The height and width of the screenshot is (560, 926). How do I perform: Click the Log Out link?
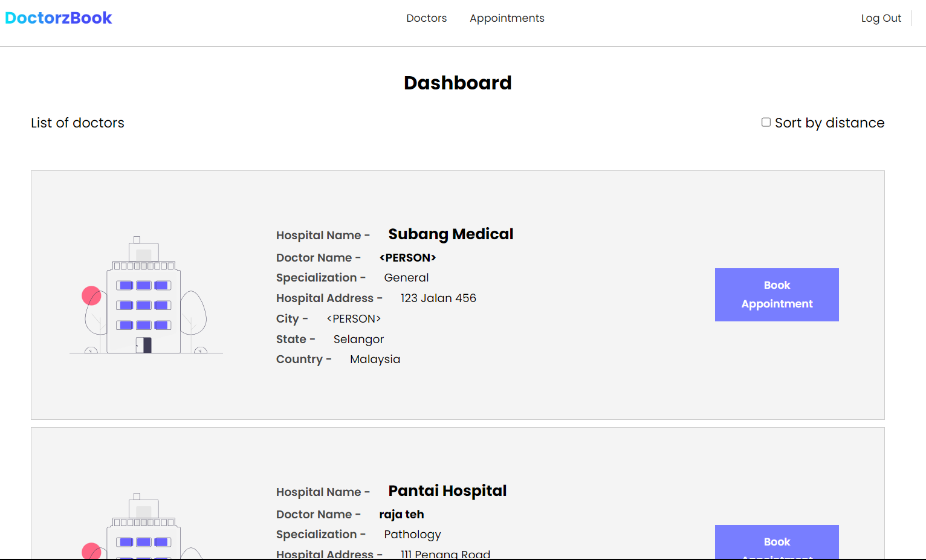point(881,18)
